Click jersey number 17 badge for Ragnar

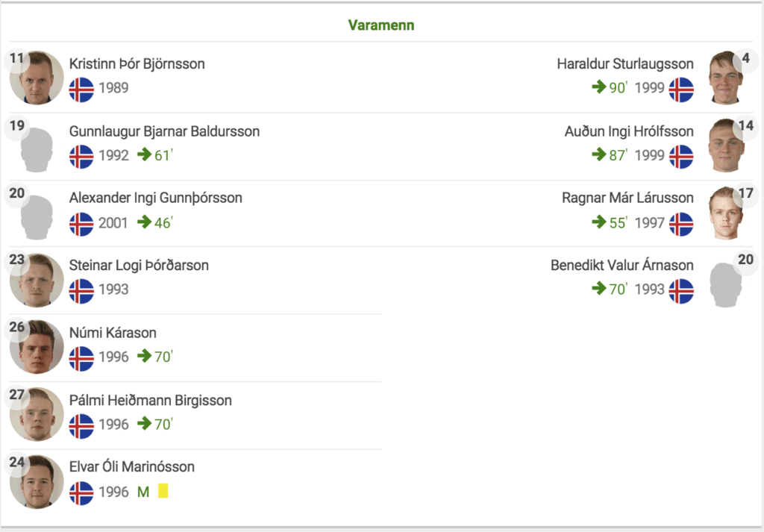click(746, 193)
